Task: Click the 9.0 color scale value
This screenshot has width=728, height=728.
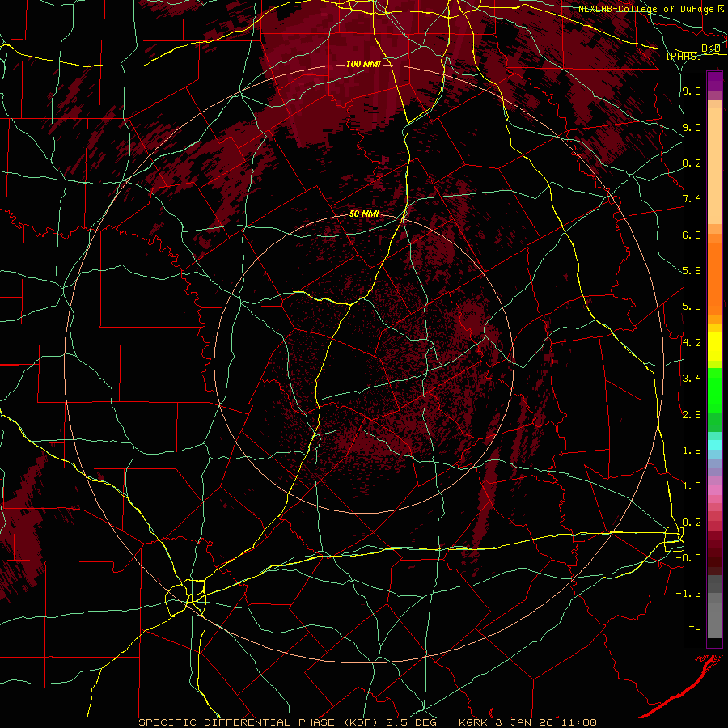Action: [x=692, y=127]
